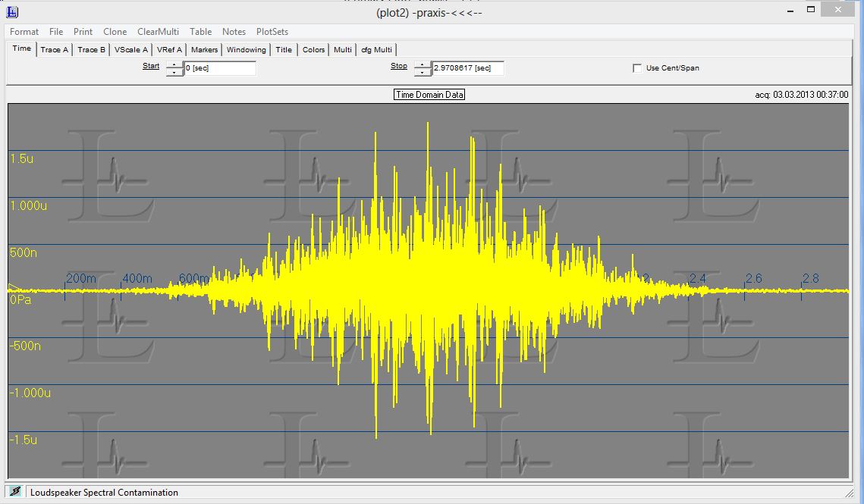Minimize the plot2 window
Image resolution: width=864 pixels, height=504 pixels.
point(790,10)
